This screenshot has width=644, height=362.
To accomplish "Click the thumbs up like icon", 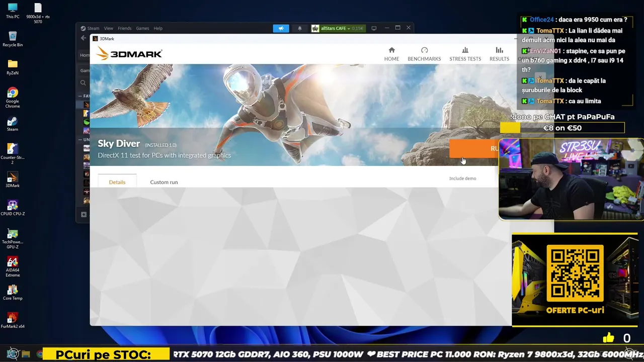I will point(608,338).
